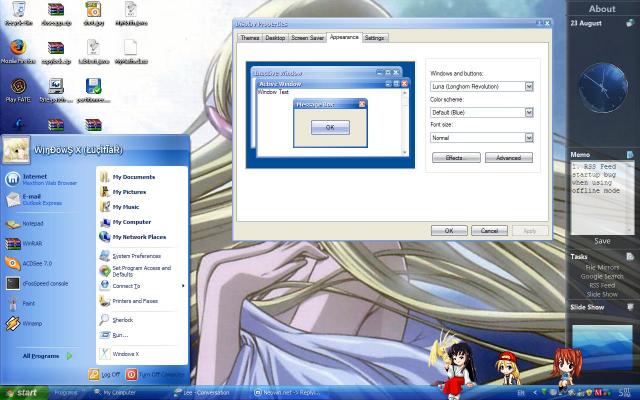Open Set Program Access and Defaults
Viewport: 640px width, 400px height.
click(x=136, y=271)
